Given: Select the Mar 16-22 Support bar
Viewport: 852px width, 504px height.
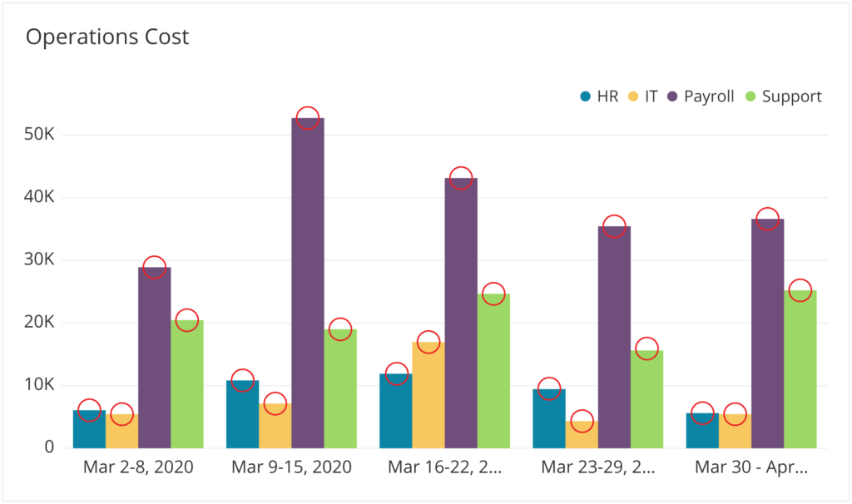Looking at the screenshot, I should click(x=493, y=374).
